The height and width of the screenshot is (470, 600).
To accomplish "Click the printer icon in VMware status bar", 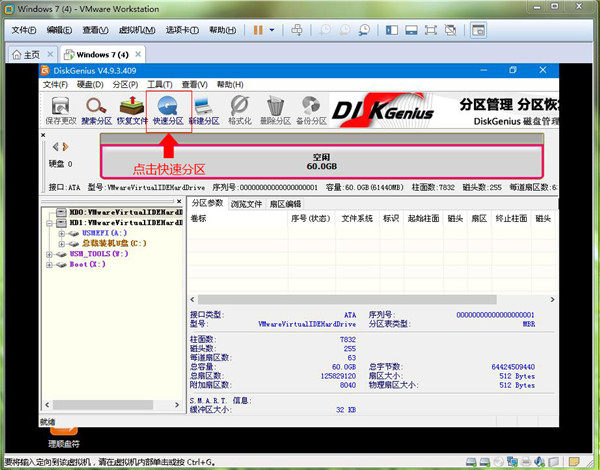I will (526, 462).
